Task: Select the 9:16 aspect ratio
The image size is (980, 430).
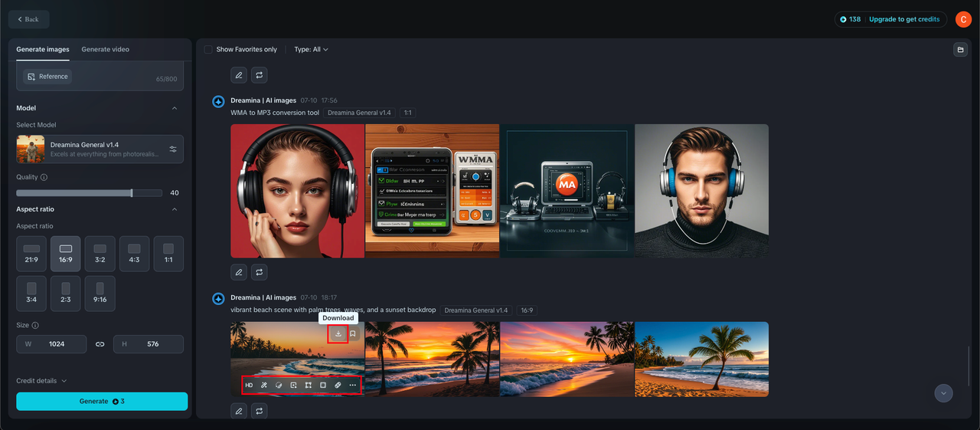Action: click(x=100, y=294)
